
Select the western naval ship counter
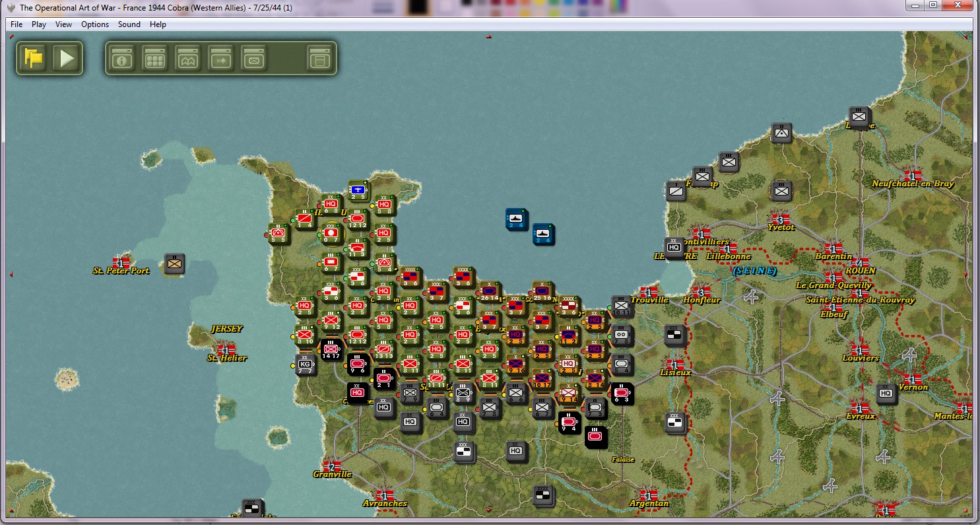tap(516, 219)
